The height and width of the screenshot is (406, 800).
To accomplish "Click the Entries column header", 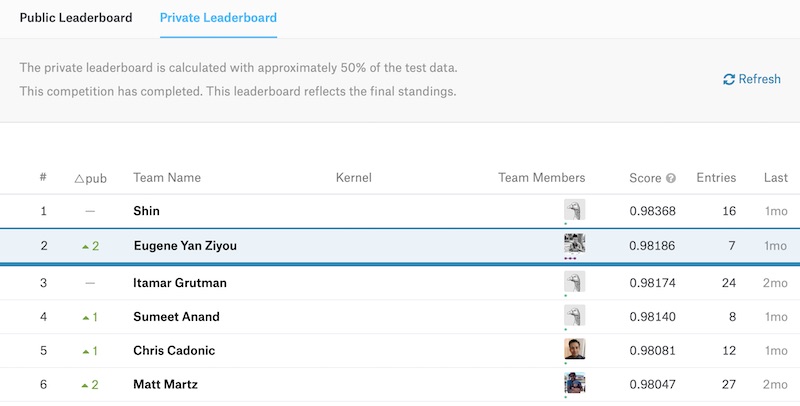I will pyautogui.click(x=716, y=178).
